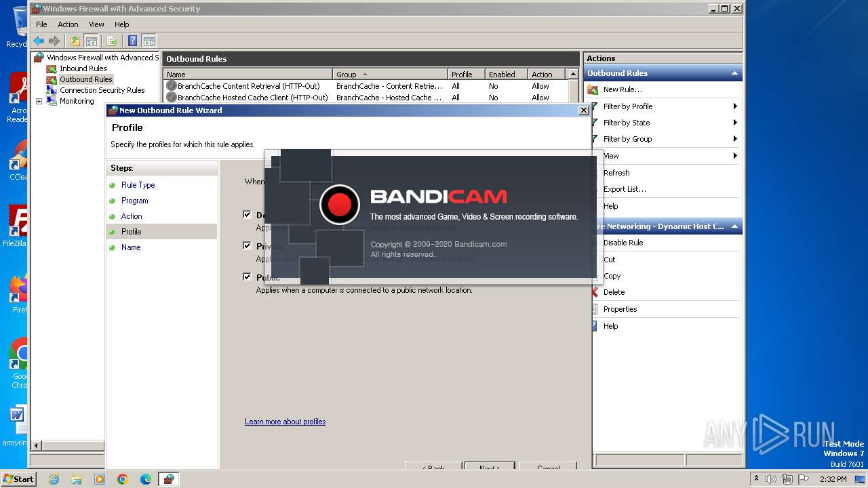
Task: Click Cut in Actions pane
Action: (610, 260)
